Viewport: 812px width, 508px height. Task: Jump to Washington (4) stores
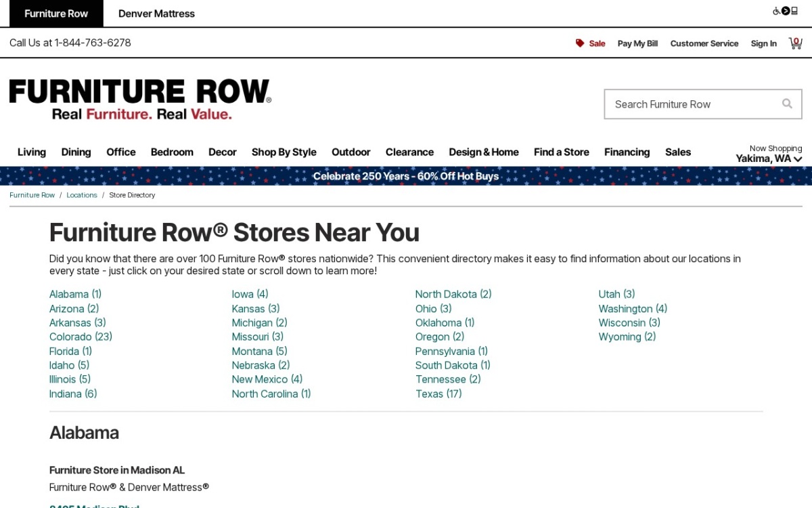[633, 308]
